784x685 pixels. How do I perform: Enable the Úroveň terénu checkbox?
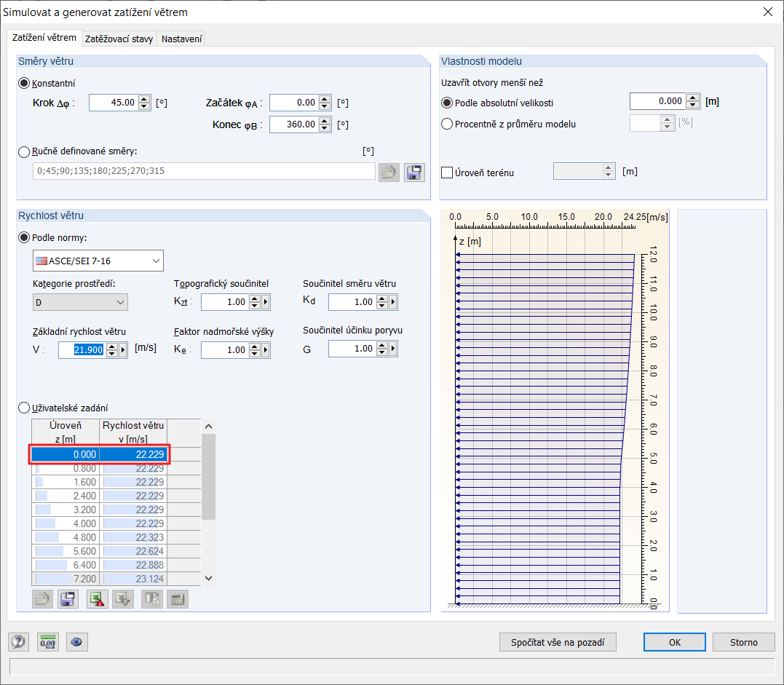point(446,171)
